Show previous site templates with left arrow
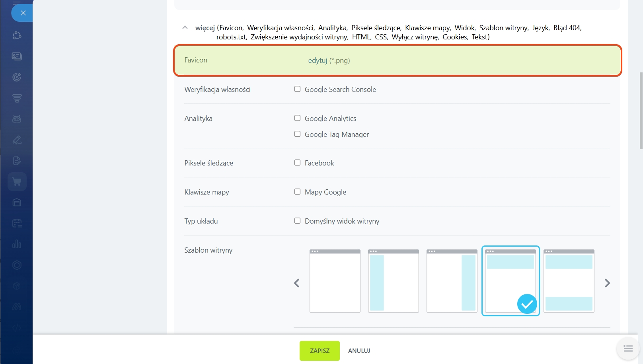The width and height of the screenshot is (643, 364). pos(297,283)
